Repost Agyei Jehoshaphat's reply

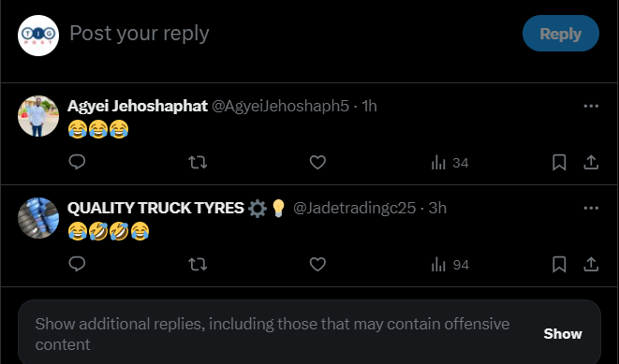pos(198,162)
